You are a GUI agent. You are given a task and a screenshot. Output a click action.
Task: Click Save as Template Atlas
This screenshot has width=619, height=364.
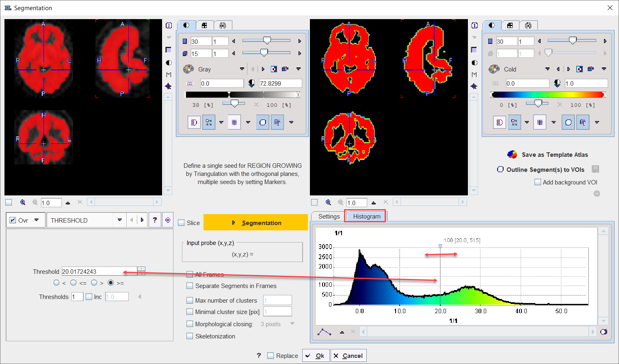(x=555, y=154)
